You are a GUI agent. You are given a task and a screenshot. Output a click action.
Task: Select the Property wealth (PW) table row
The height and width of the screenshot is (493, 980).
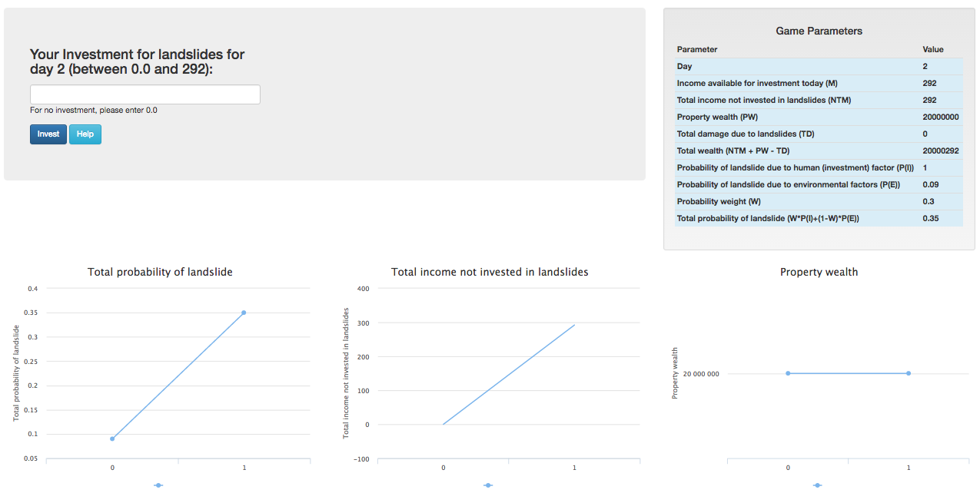819,117
